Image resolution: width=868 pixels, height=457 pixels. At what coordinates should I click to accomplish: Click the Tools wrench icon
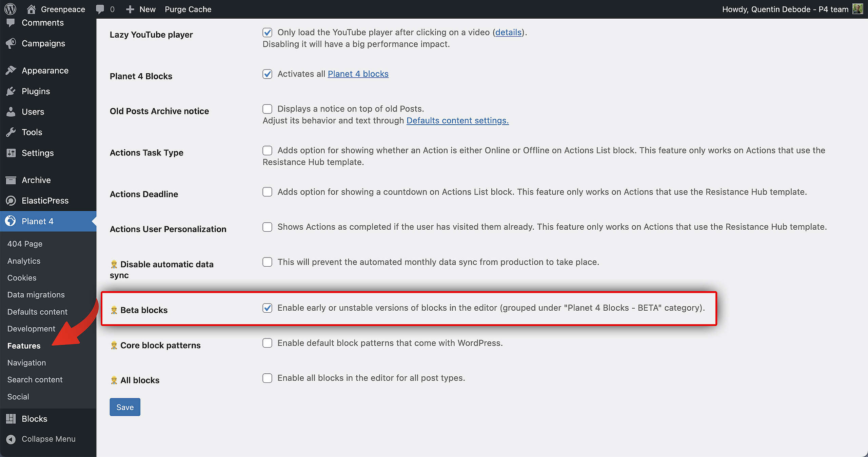coord(11,132)
